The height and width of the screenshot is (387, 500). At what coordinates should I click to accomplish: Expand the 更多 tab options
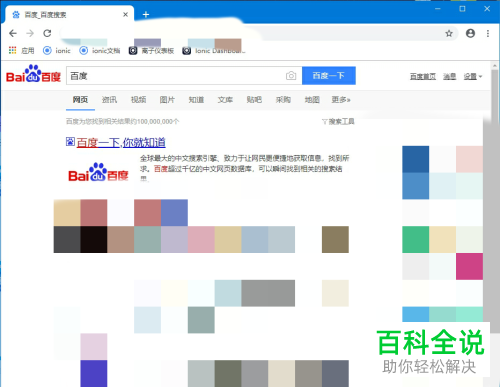click(x=341, y=100)
